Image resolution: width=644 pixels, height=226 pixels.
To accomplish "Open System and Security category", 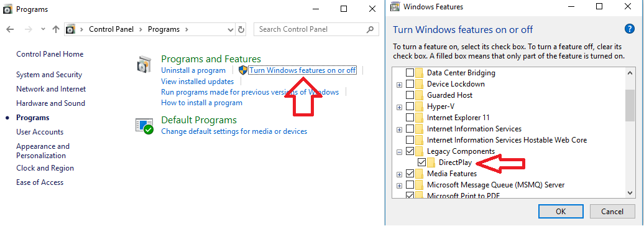I will tap(49, 75).
